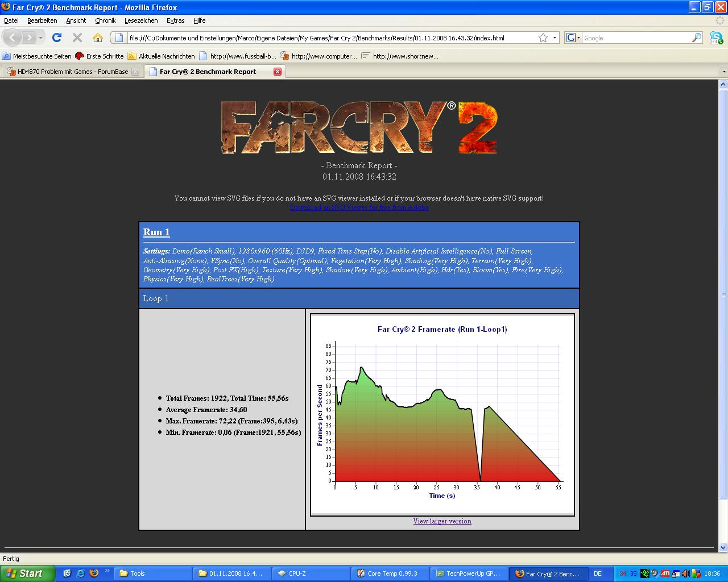Open the Lesezeichen menu
Screen dimensions: 728x582
click(x=141, y=20)
